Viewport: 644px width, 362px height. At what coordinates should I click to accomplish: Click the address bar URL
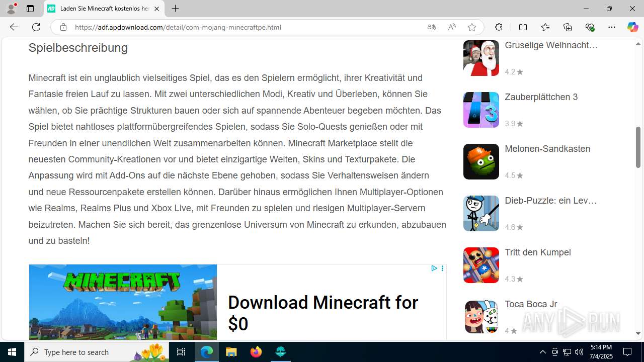tap(178, 27)
